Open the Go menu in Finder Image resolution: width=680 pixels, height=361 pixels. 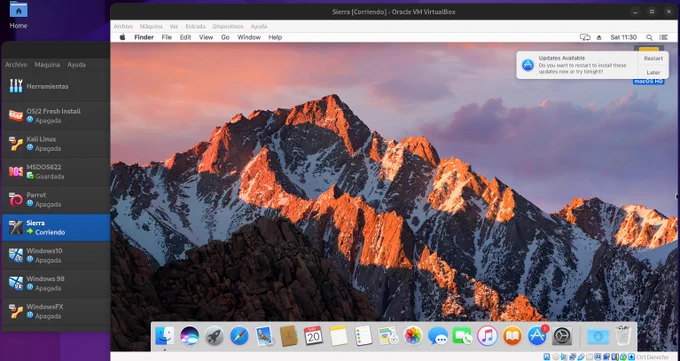click(x=225, y=37)
